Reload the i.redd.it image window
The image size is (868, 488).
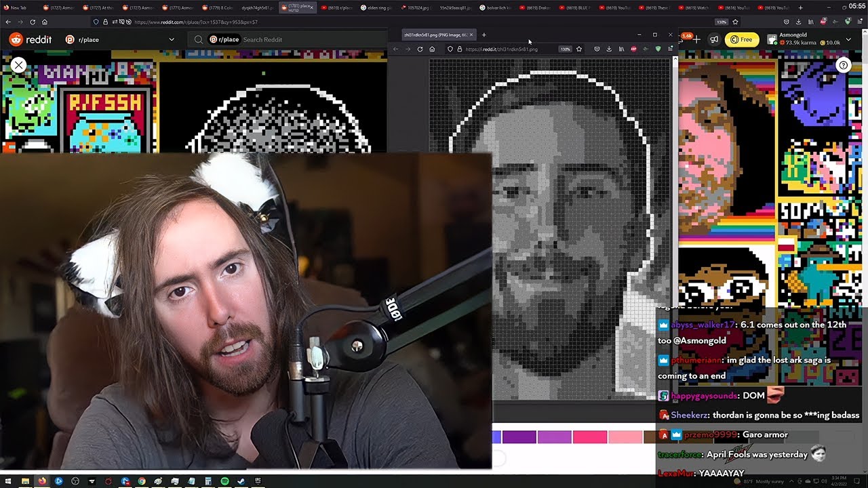(x=420, y=49)
